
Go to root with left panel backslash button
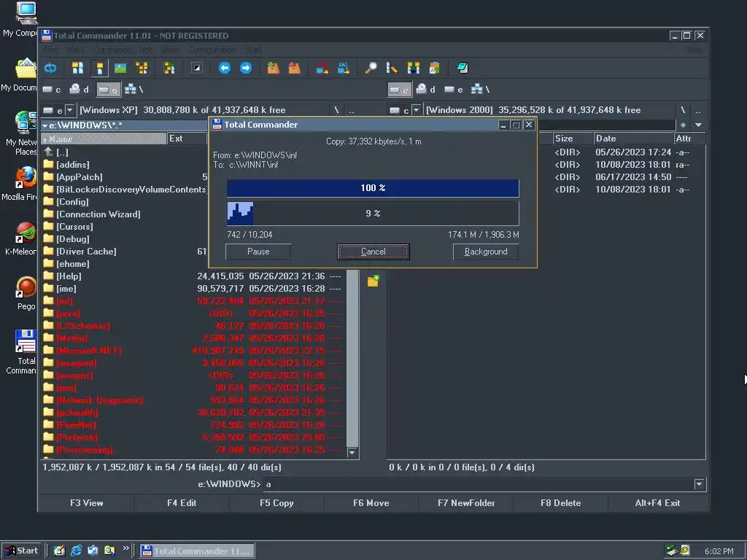point(336,110)
